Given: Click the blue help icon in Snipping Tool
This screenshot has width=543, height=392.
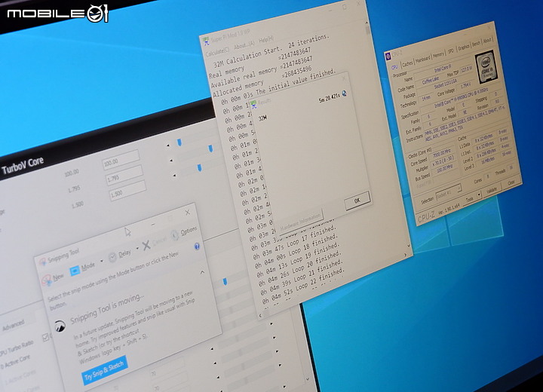Looking at the screenshot, I should click(197, 247).
